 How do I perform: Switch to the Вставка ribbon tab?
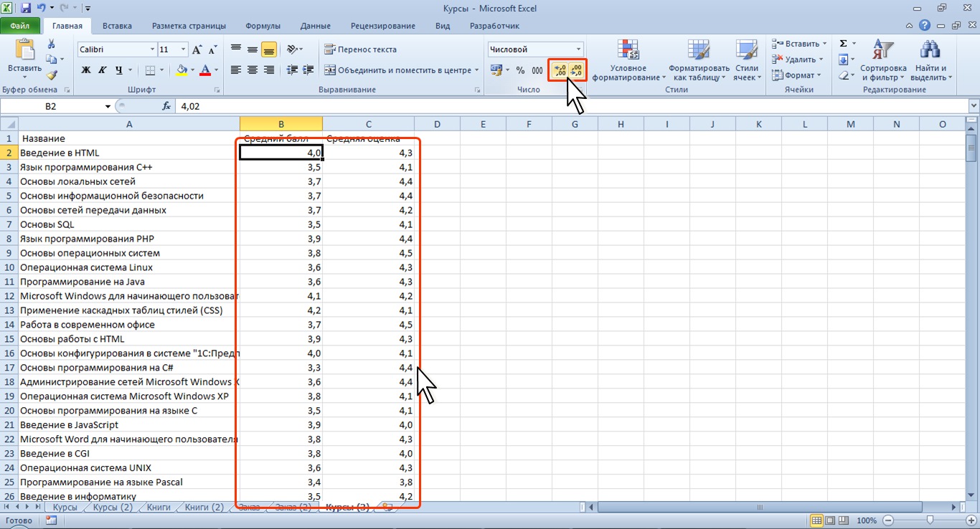click(117, 26)
